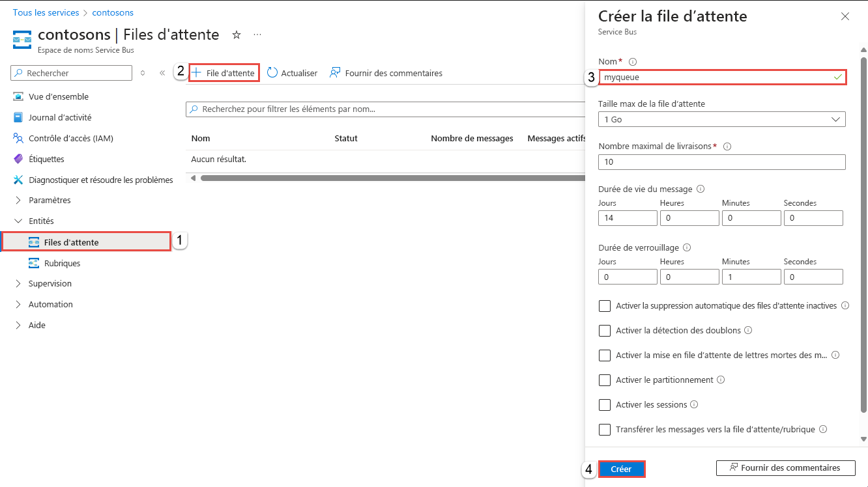Click the Minutes field under Durée de verrouillage
Image resolution: width=868 pixels, height=487 pixels.
(x=751, y=277)
